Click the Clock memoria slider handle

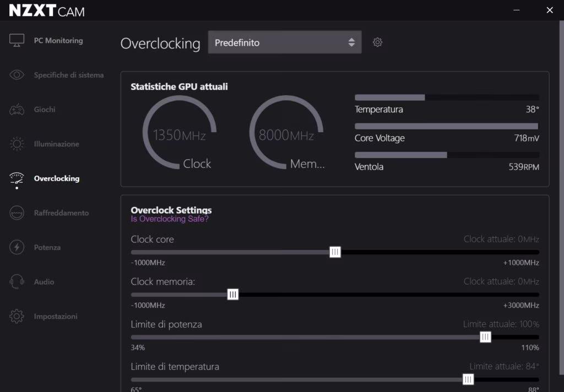coord(233,294)
